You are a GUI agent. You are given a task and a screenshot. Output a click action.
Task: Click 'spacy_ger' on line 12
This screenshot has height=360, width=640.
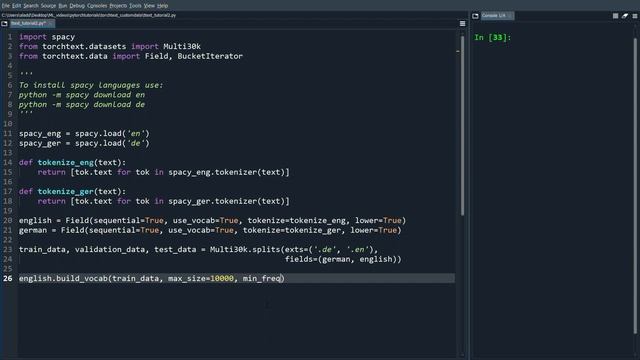click(40, 144)
